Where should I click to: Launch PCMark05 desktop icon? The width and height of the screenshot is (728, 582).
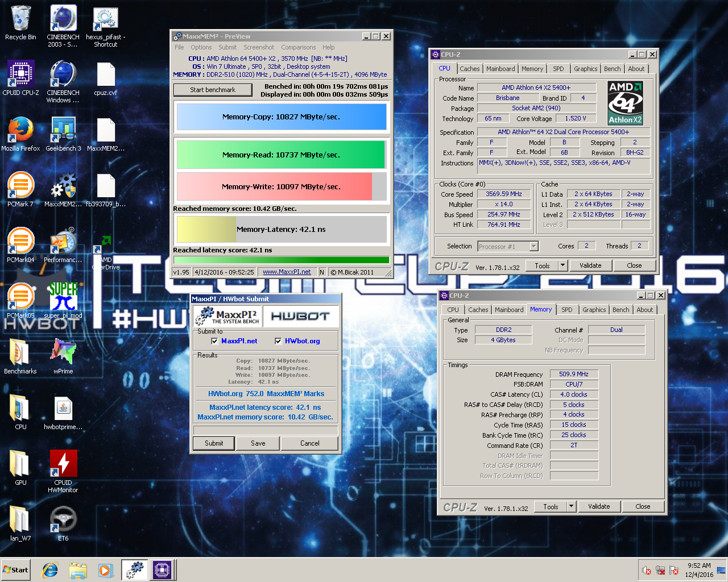point(21,301)
